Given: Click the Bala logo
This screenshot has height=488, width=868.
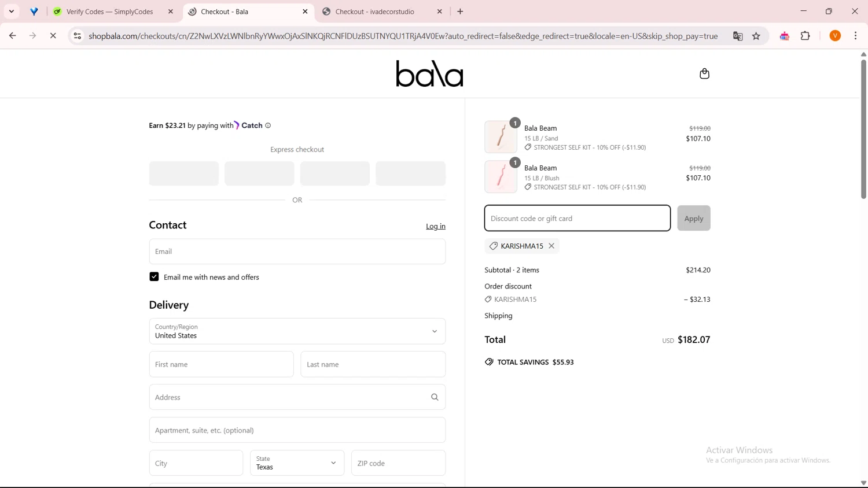Looking at the screenshot, I should click(x=429, y=73).
